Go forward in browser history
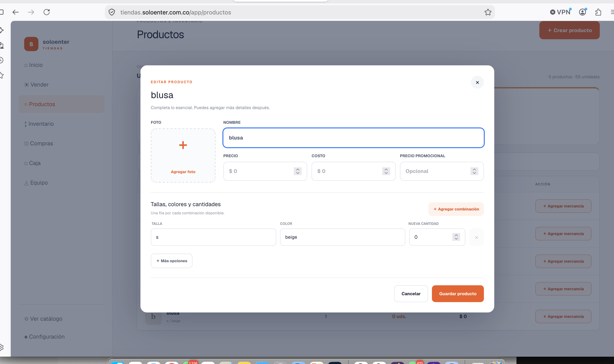Image resolution: width=614 pixels, height=364 pixels. click(x=31, y=12)
